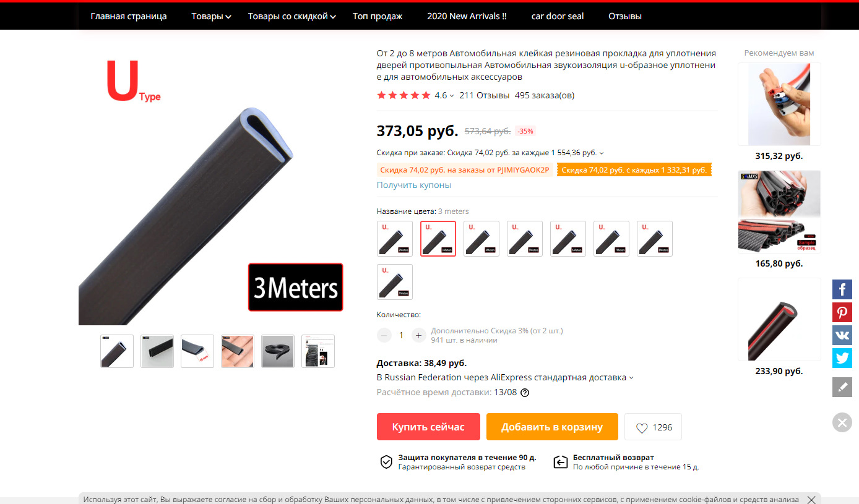This screenshot has width=859, height=504.
Task: Open the Отзывы menu item
Action: tap(625, 16)
